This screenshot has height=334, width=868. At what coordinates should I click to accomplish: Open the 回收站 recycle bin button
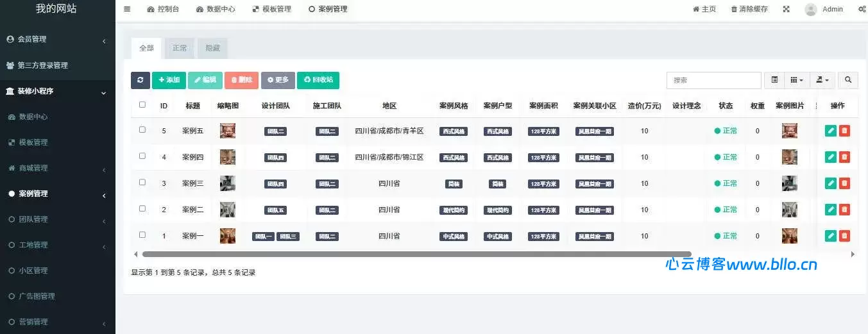coord(318,80)
